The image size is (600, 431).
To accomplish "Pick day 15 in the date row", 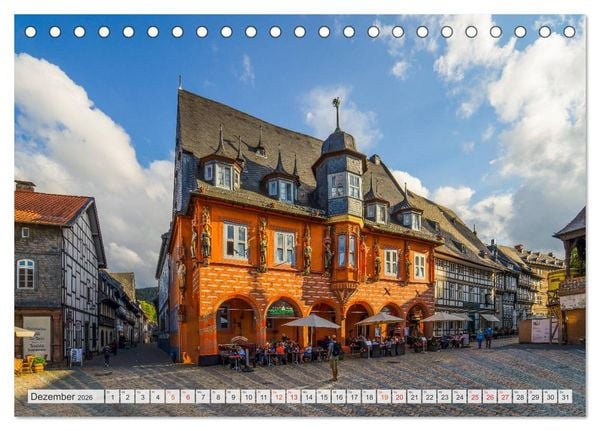I will [324, 397].
